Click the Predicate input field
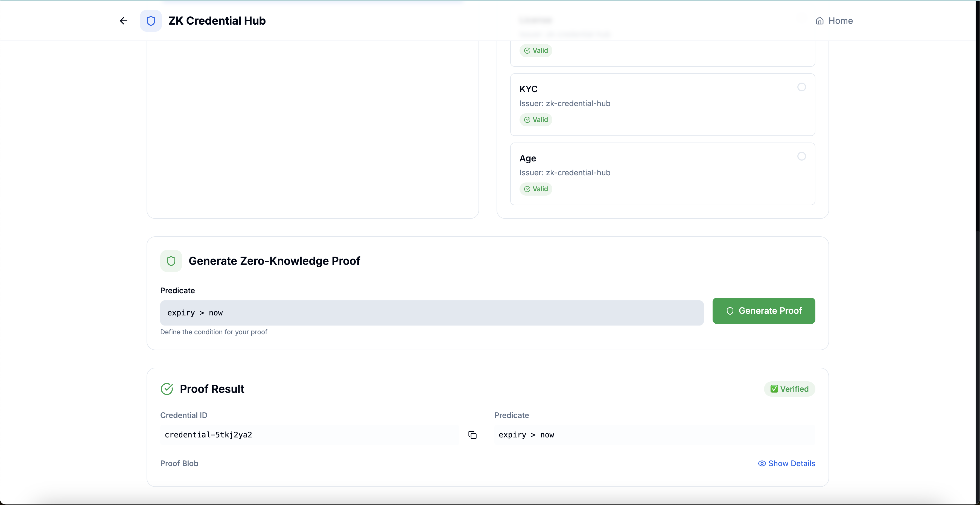Viewport: 980px width, 505px height. pyautogui.click(x=431, y=313)
